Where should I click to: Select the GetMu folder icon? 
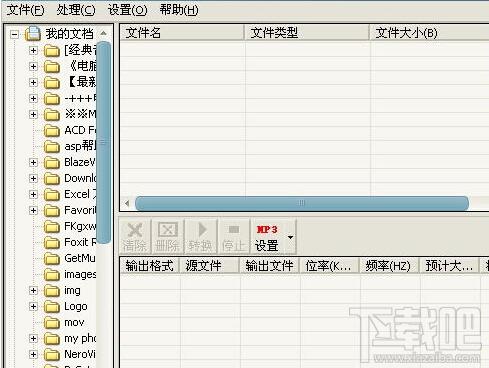pyautogui.click(x=52, y=259)
